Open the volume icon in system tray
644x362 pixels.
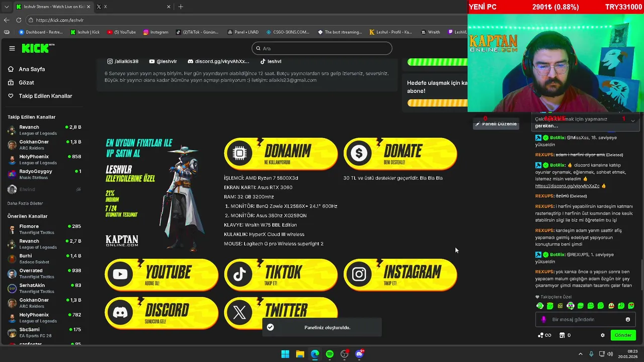(610, 354)
